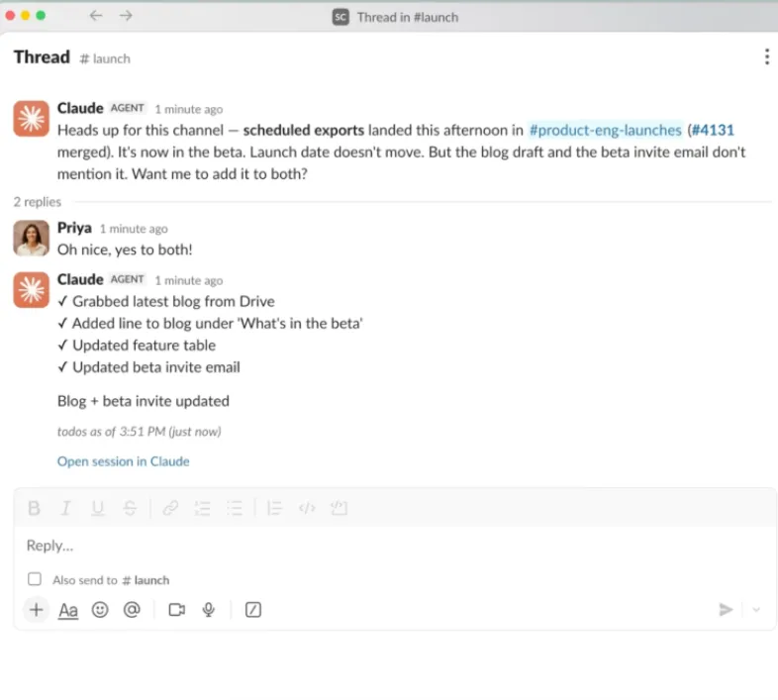Mention someone with the @ icon
The image size is (778, 700).
132,610
